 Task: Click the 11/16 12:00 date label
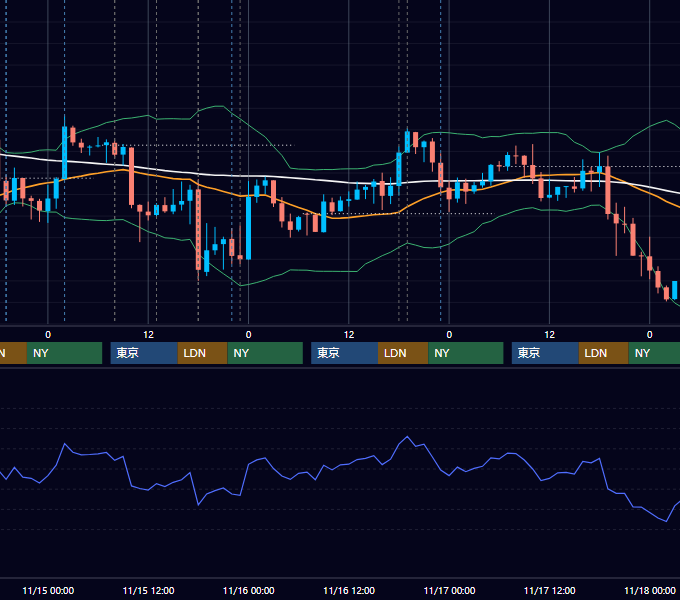coord(349,590)
